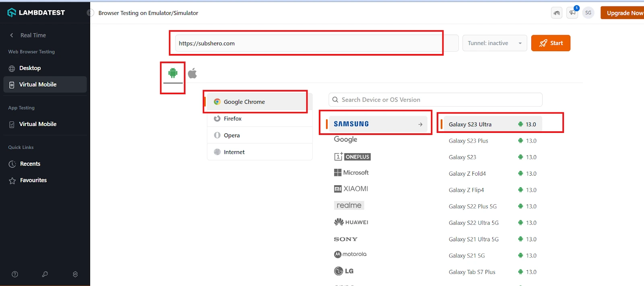644x286 pixels.
Task: Select the Google device brand
Action: (345, 139)
